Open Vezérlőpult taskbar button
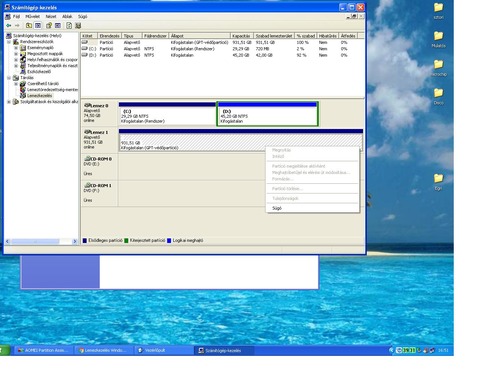Screen dimensions: 480x384 164,350
